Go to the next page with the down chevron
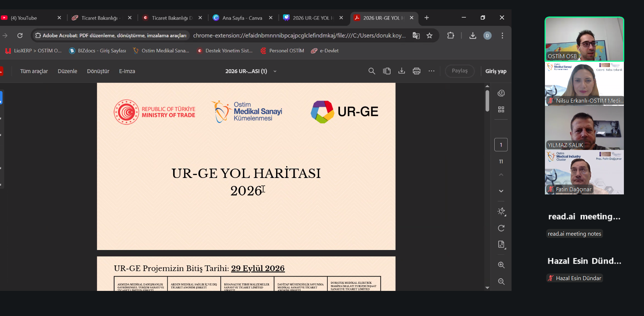 pyautogui.click(x=501, y=191)
